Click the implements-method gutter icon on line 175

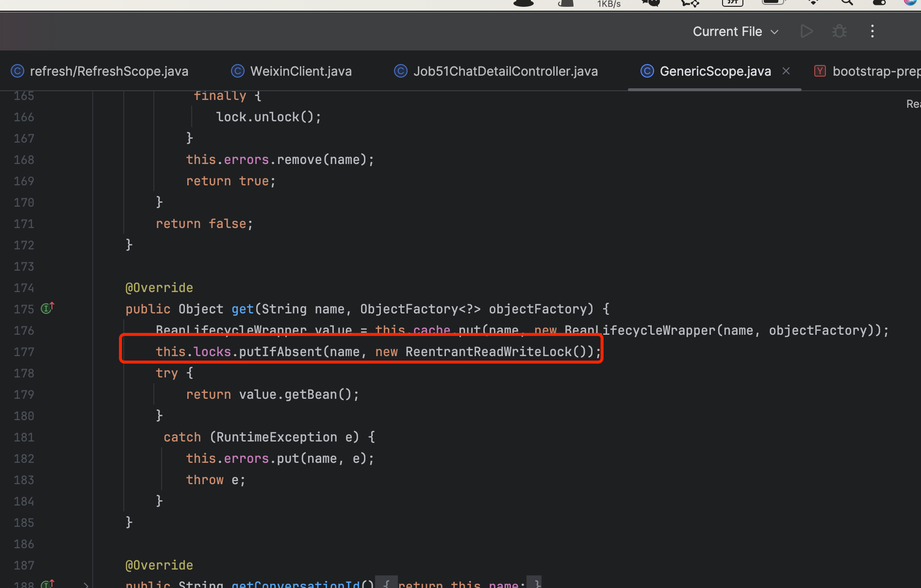click(x=47, y=308)
